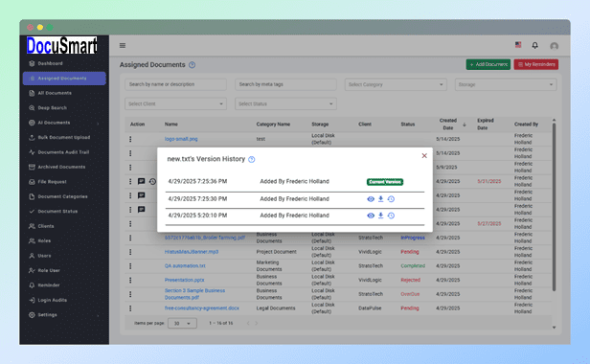
Task: Download the 5:20:10 PM version
Action: (x=381, y=216)
